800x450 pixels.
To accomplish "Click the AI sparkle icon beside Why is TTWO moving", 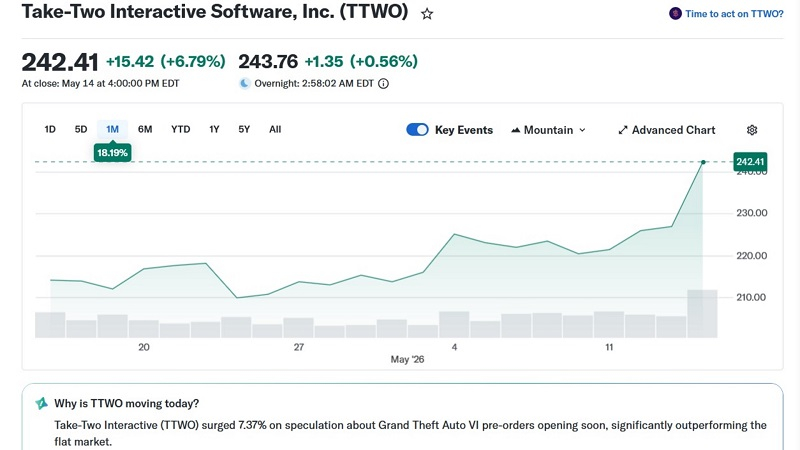I will tap(42, 403).
